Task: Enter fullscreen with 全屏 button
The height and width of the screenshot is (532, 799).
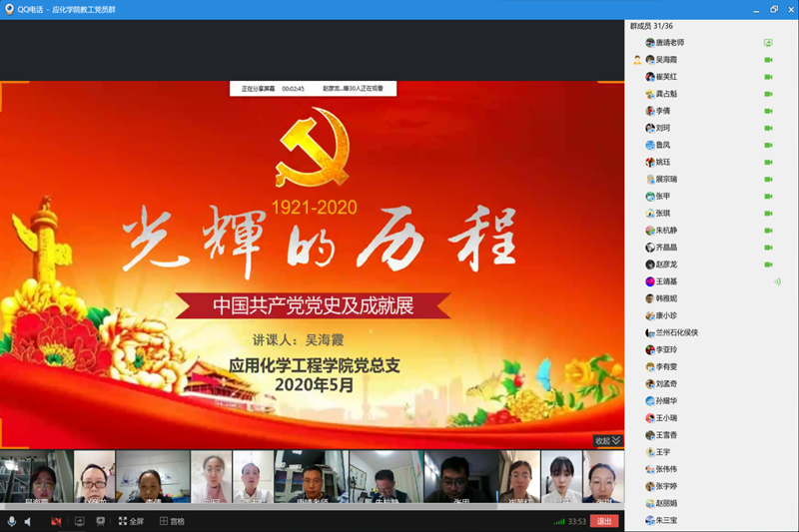Action: click(x=131, y=521)
